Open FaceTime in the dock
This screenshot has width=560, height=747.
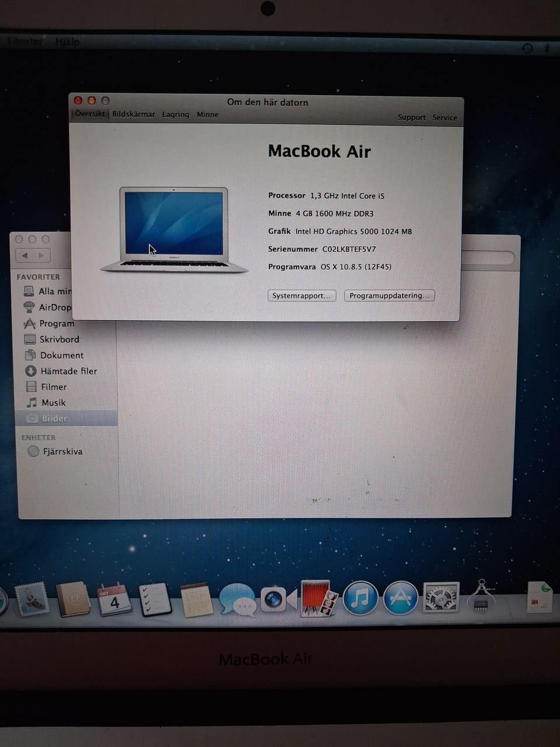point(278,599)
